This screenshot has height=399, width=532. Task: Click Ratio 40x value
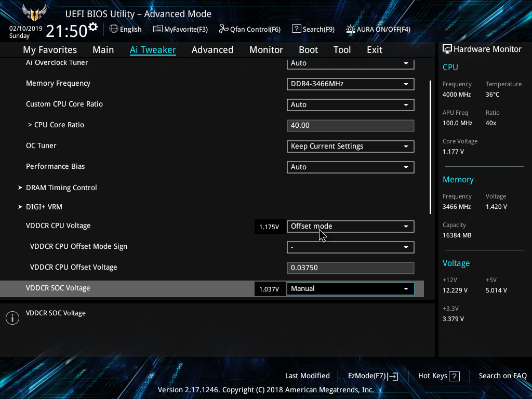coord(491,123)
